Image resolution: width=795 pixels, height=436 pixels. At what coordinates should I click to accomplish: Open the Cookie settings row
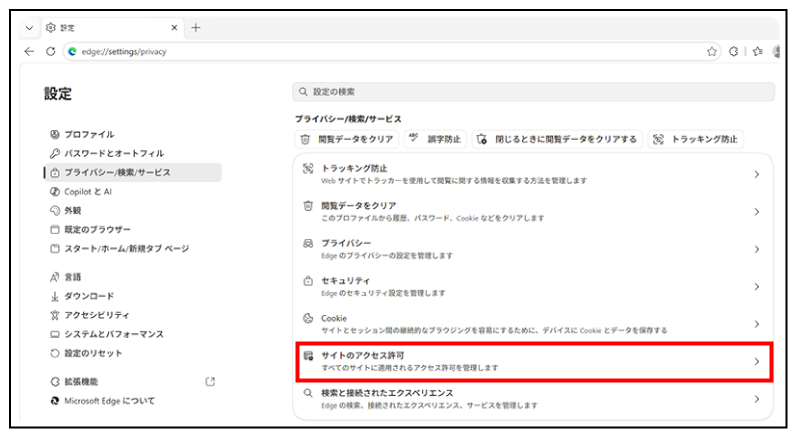[533, 324]
